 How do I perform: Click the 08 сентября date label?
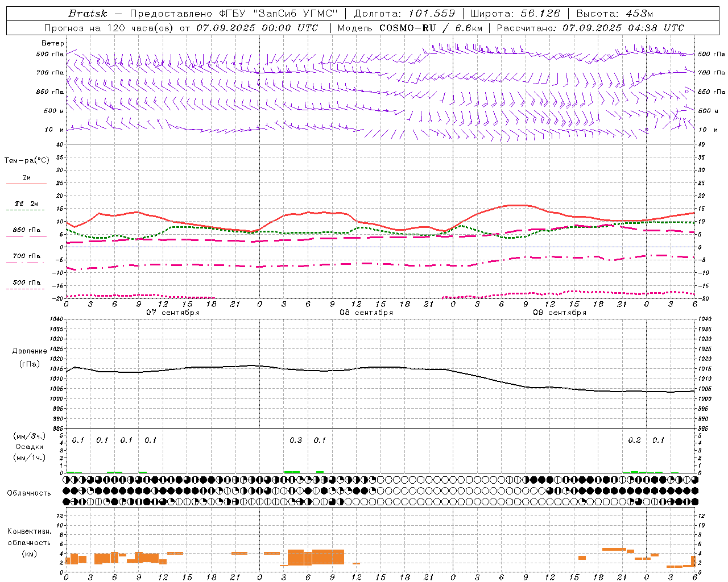tap(366, 313)
